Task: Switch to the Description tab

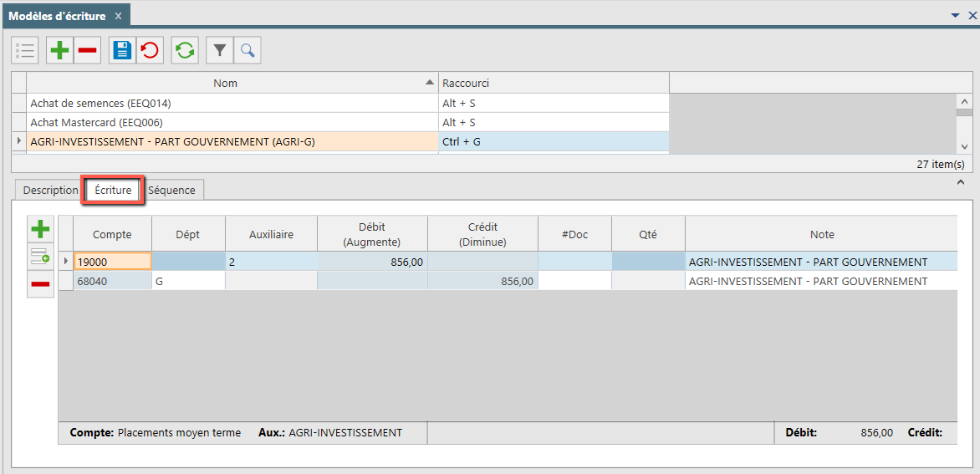Action: pyautogui.click(x=50, y=191)
